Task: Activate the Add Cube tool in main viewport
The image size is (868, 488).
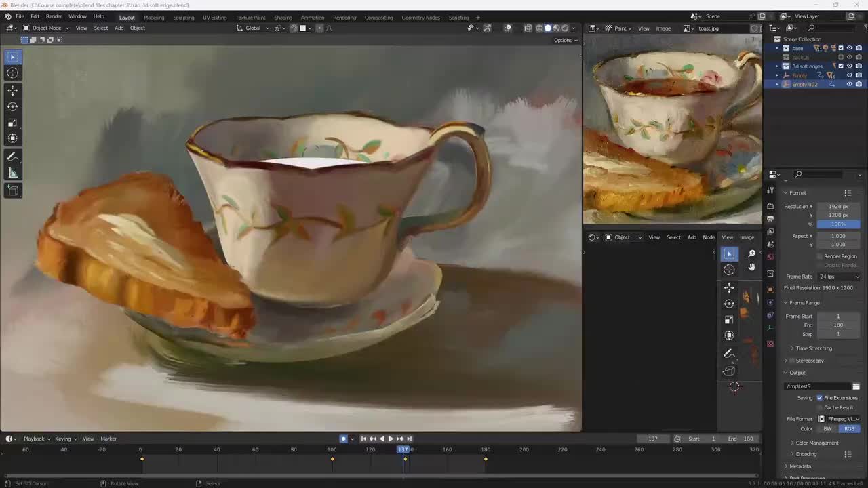Action: 12,191
